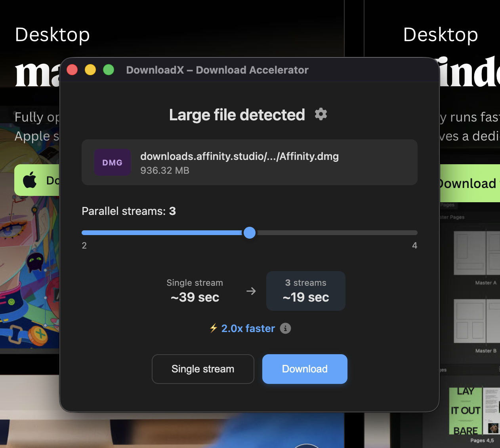Click the Parallel streams slider handle
Viewport: 500px width, 448px height.
pyautogui.click(x=250, y=233)
